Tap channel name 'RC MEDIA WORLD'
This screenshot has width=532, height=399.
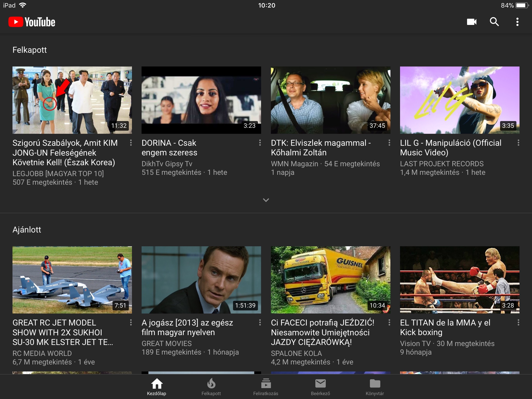pyautogui.click(x=42, y=353)
